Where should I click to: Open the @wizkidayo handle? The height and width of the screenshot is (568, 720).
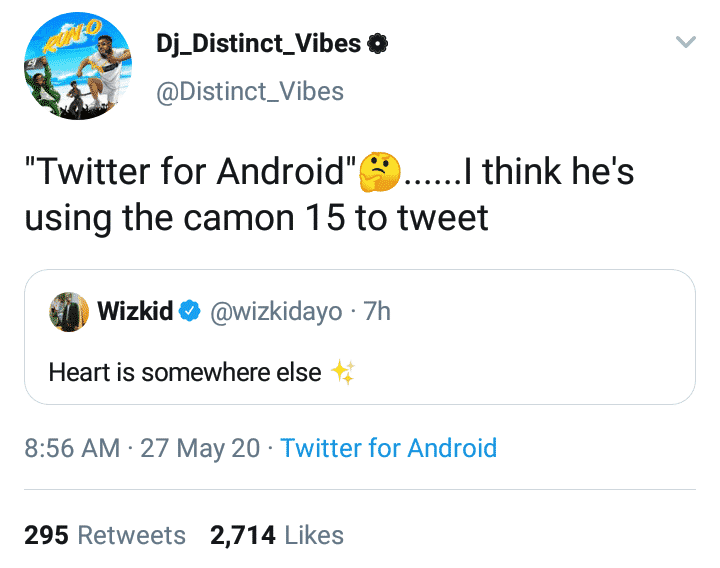click(x=270, y=312)
